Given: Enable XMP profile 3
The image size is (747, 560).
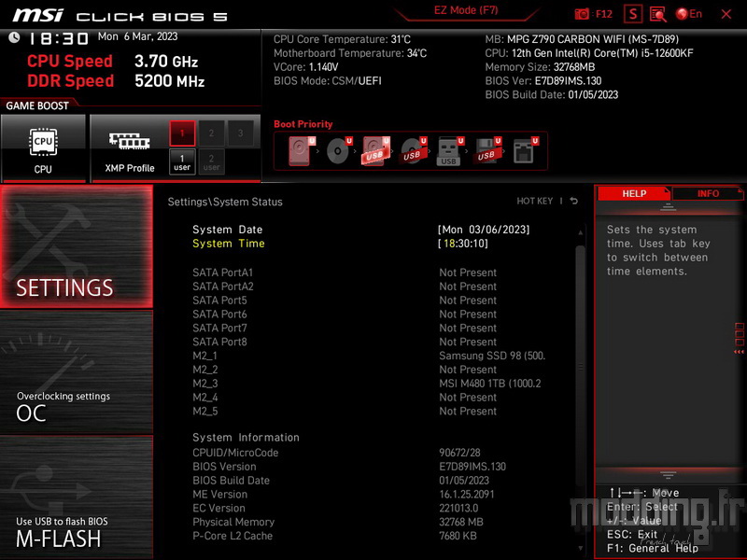Looking at the screenshot, I should coord(241,133).
